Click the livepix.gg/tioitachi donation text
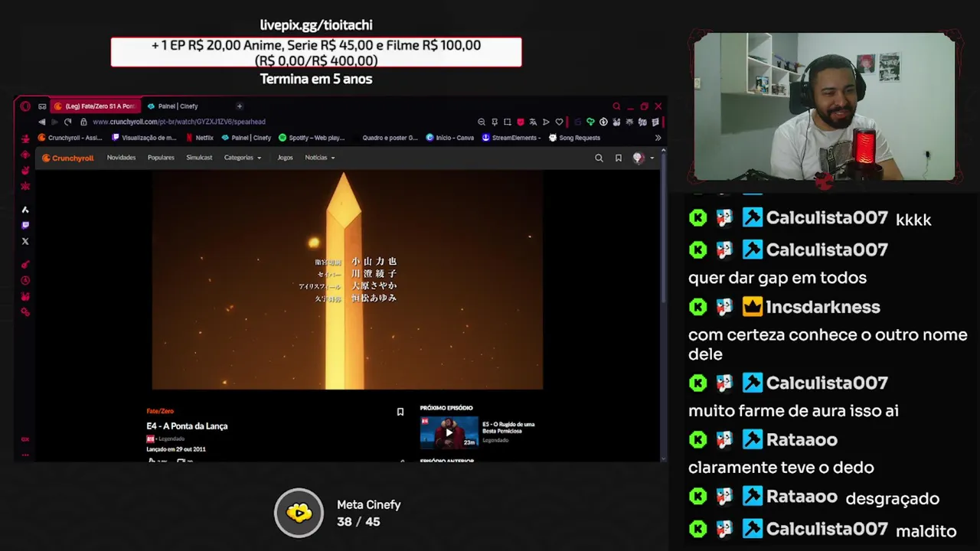Image resolution: width=980 pixels, height=551 pixels. click(x=316, y=24)
